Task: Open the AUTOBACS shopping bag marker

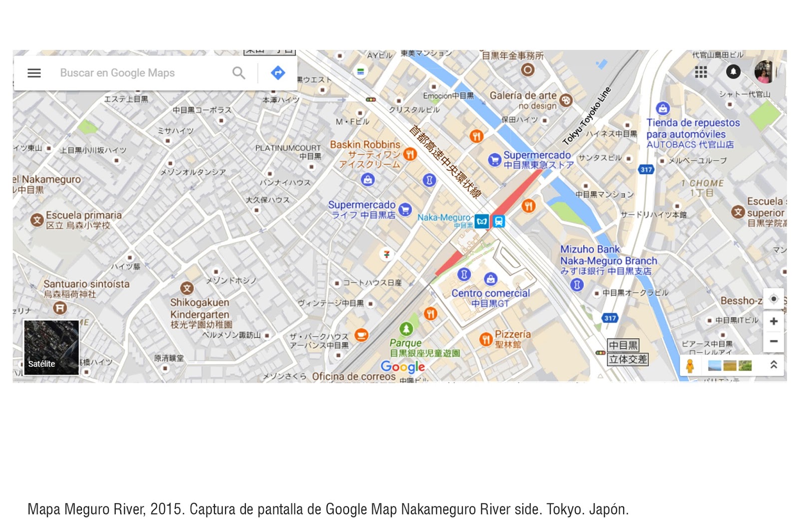Action: click(663, 108)
